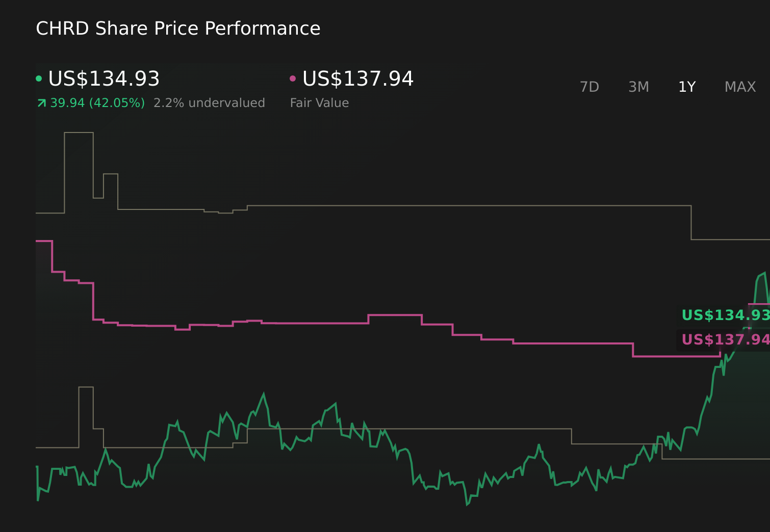Click the green upward arrow change indicator

(x=41, y=102)
